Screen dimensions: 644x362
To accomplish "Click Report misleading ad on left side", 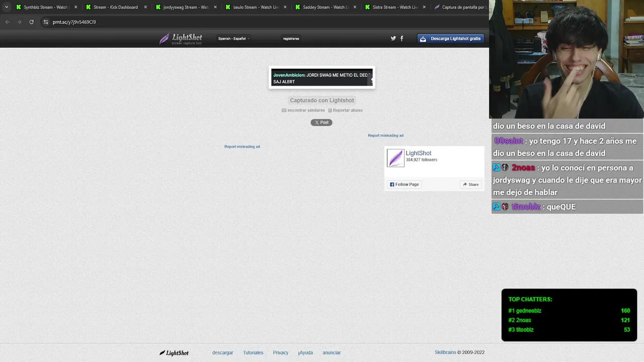I will [242, 146].
